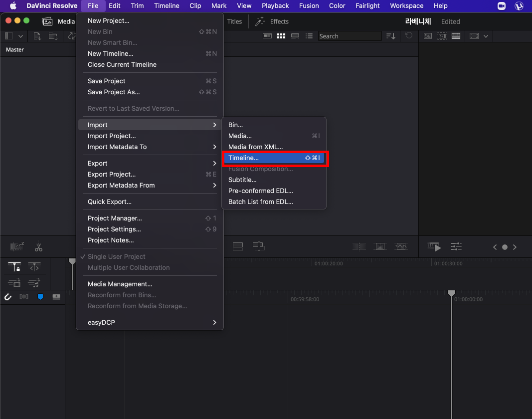Click the boring detector zzz icon

[x=17, y=246]
